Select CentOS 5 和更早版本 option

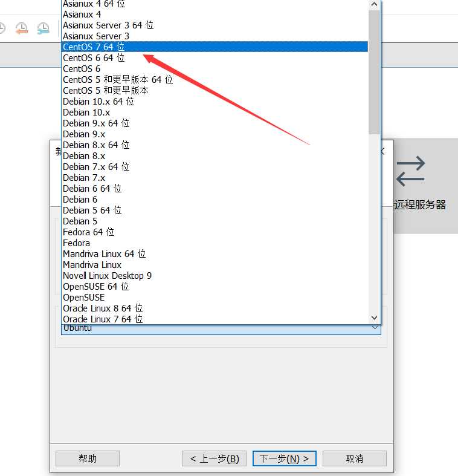point(215,91)
